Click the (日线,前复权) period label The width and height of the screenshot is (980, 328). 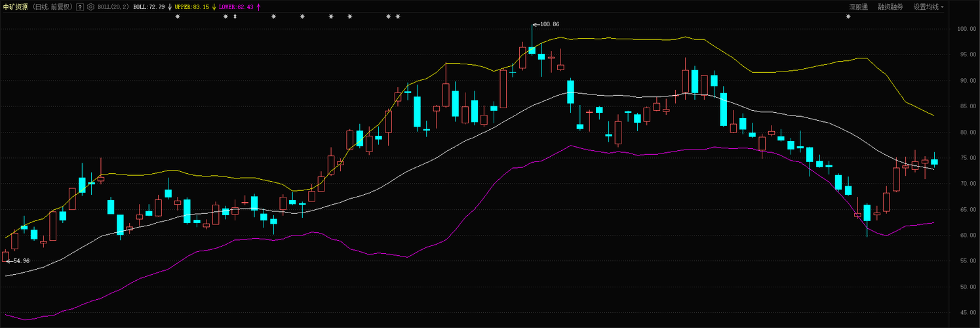[53, 7]
